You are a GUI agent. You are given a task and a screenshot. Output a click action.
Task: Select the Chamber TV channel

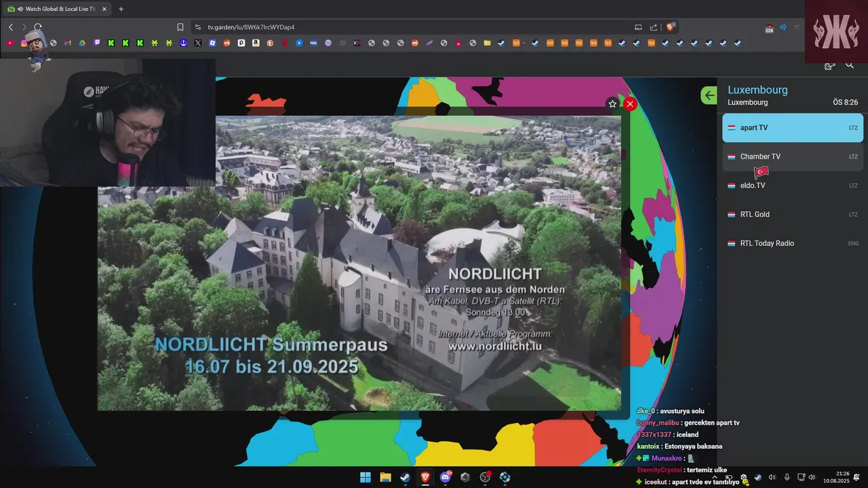click(793, 157)
